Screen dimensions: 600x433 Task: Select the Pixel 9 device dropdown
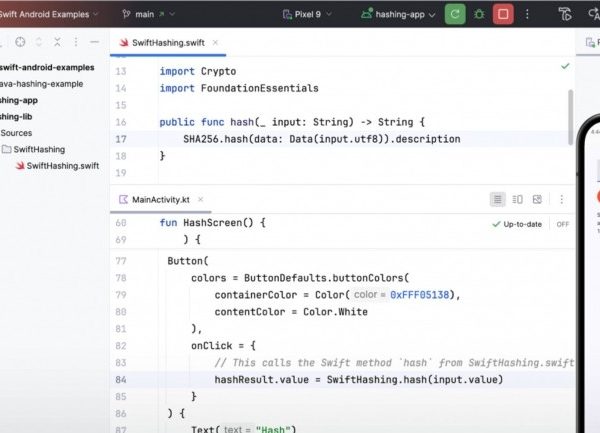pos(307,15)
